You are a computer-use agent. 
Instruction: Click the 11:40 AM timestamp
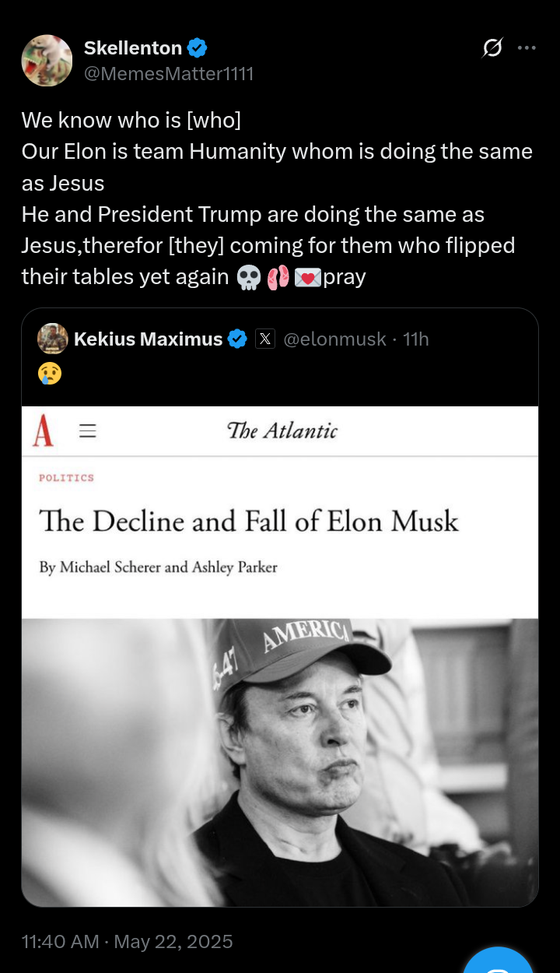60,941
